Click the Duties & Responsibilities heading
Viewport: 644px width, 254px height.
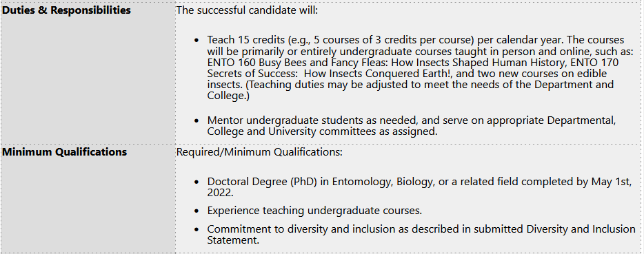click(66, 10)
